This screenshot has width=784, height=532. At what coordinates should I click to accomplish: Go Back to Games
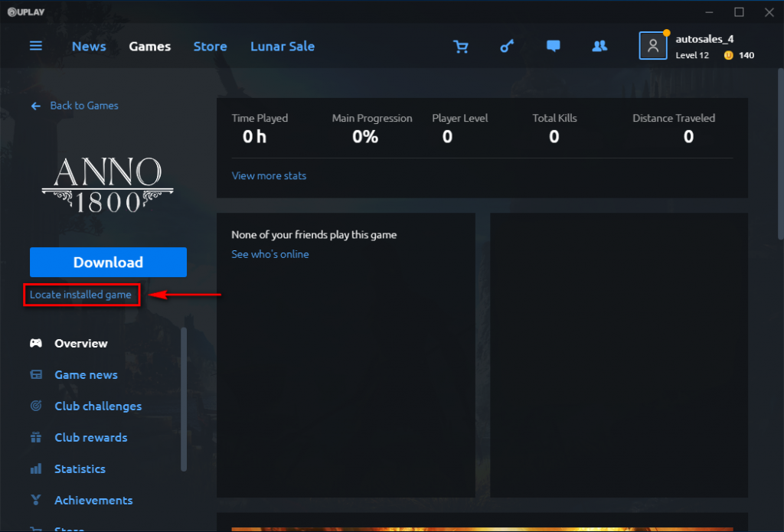tap(83, 106)
